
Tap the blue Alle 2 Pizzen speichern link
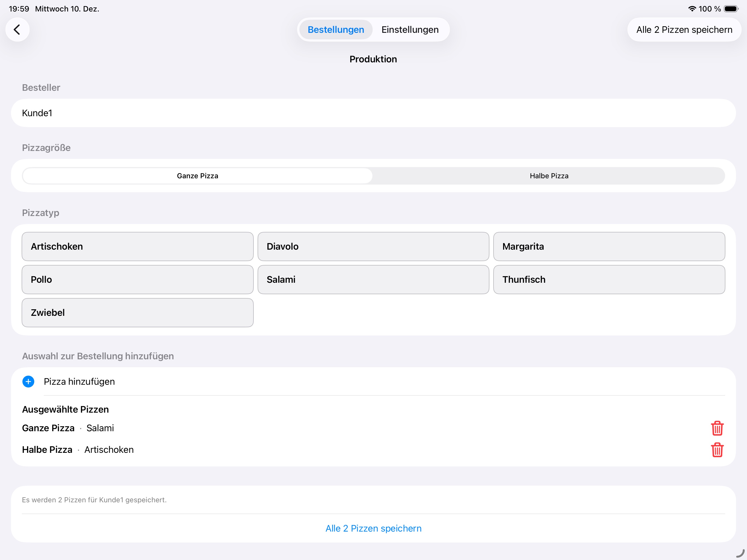tap(373, 528)
